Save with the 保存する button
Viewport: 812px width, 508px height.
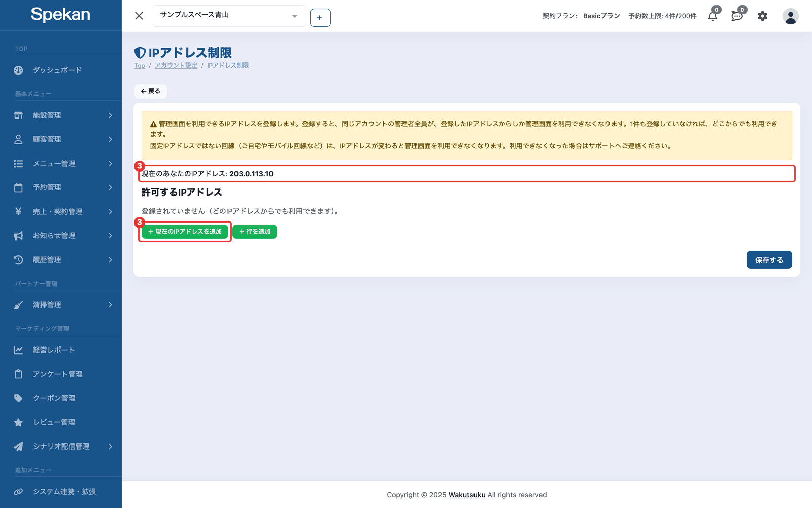[x=769, y=260]
